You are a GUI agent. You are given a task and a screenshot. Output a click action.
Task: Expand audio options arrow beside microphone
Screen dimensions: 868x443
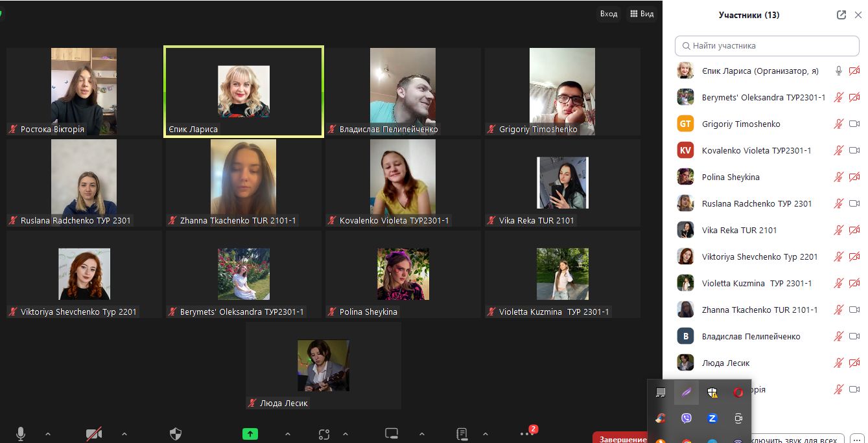pos(47,434)
